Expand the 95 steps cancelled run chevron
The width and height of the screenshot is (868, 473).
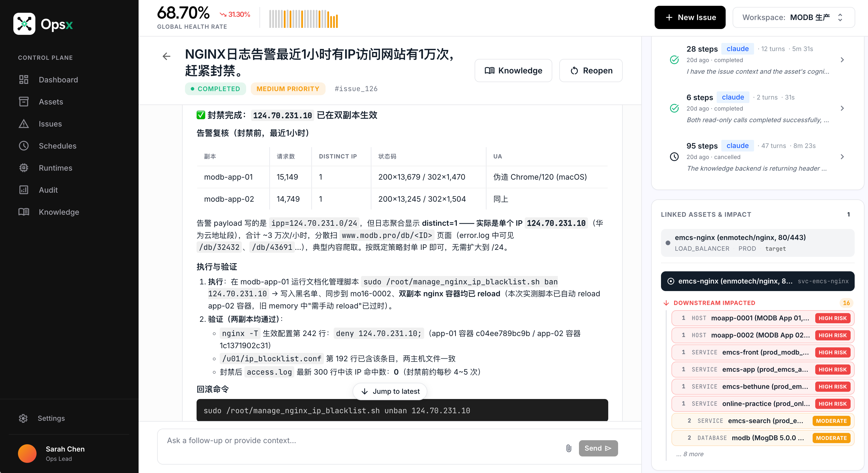[842, 157]
